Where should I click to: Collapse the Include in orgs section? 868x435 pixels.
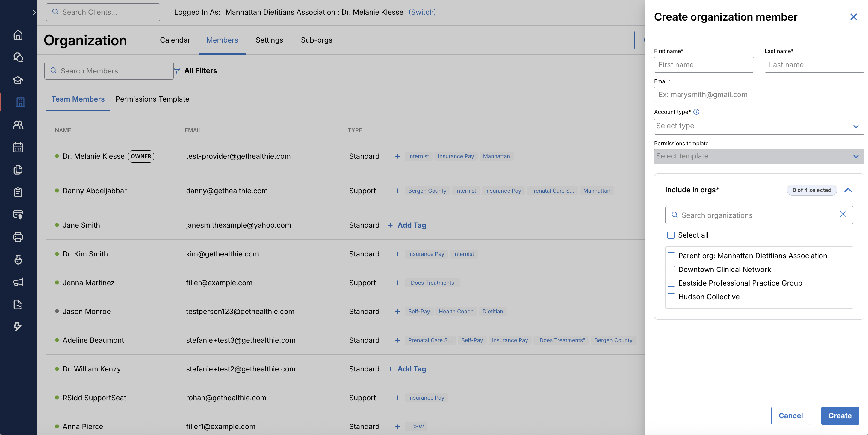point(848,190)
